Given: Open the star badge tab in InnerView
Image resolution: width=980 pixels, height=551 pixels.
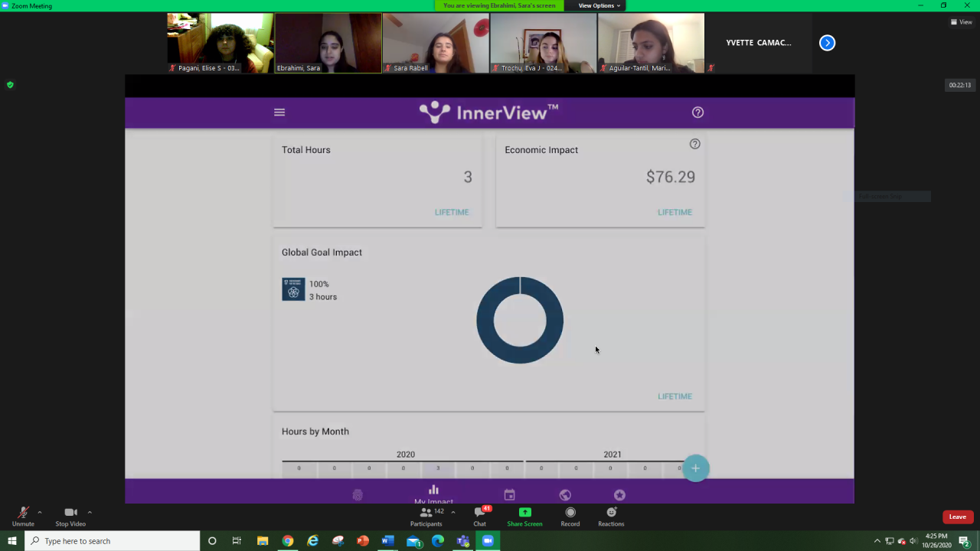Looking at the screenshot, I should click(x=619, y=495).
